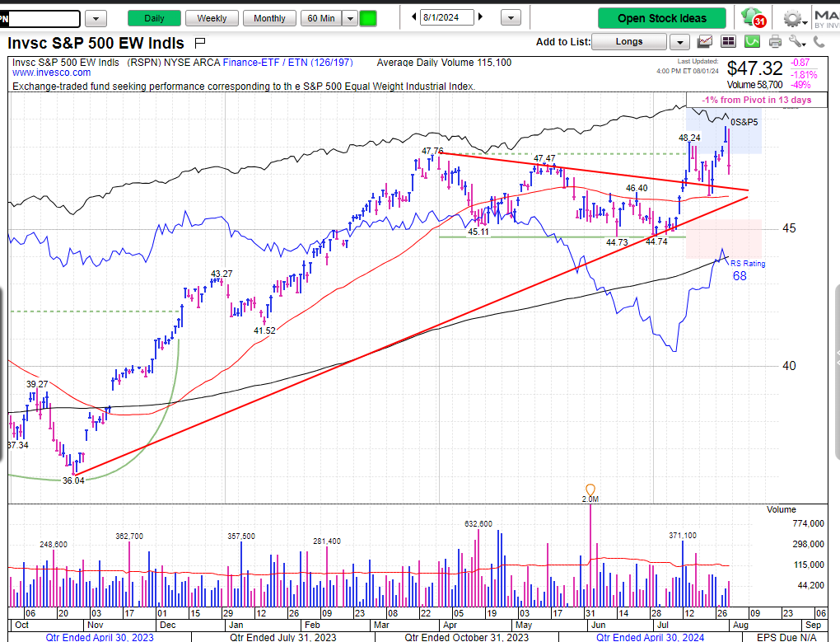Click the 46.40 price label

637,188
